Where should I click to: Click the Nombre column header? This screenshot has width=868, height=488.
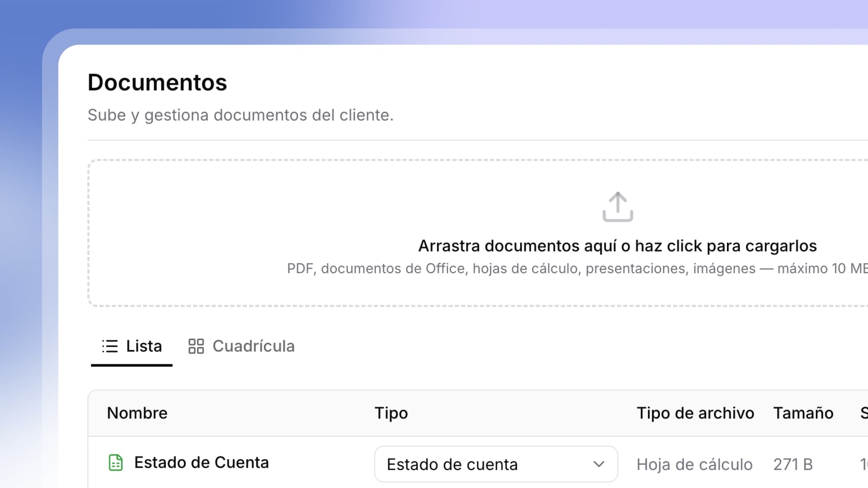click(137, 413)
